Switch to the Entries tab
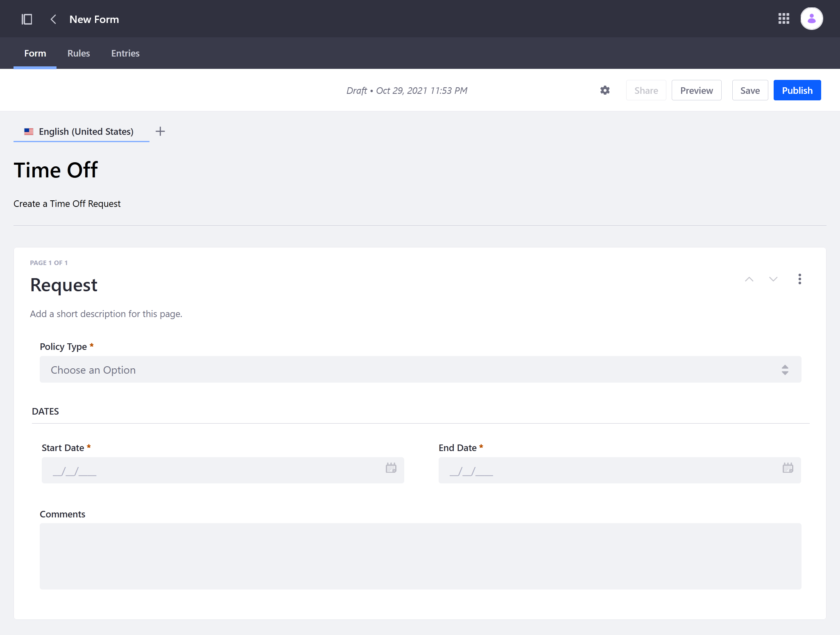 pos(125,53)
